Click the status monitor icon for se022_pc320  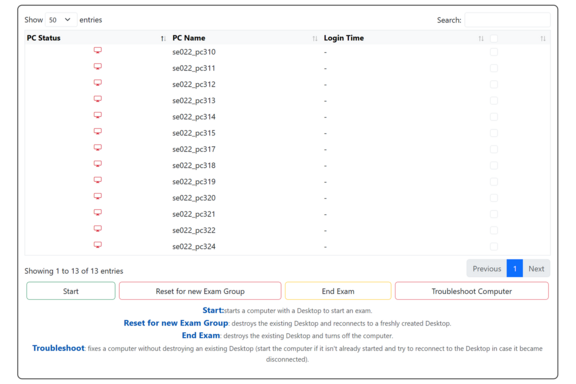pos(98,196)
